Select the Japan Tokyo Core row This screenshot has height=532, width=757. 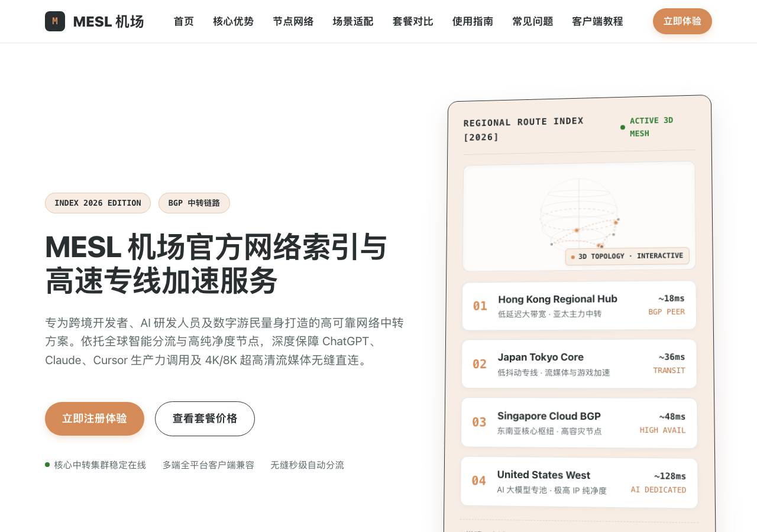click(x=579, y=364)
